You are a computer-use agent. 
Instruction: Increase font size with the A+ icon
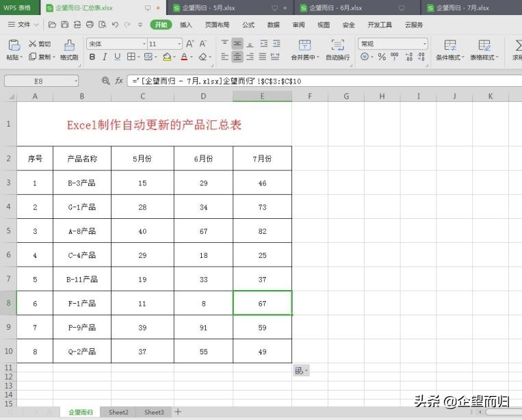pyautogui.click(x=190, y=44)
